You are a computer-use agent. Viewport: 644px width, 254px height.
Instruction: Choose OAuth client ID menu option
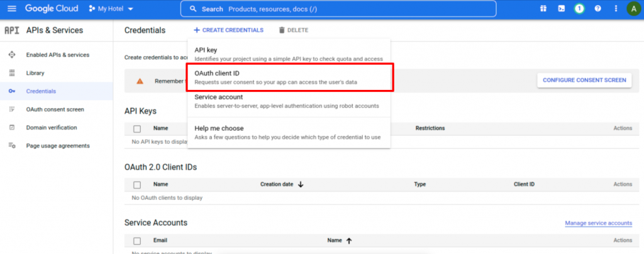(x=289, y=77)
